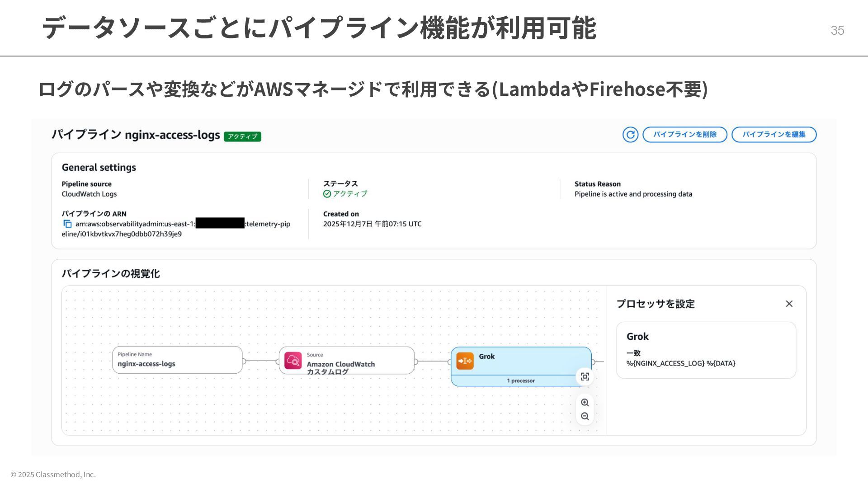Select the Pipeline Name nginx-access-logs node
The image size is (868, 488).
(177, 360)
